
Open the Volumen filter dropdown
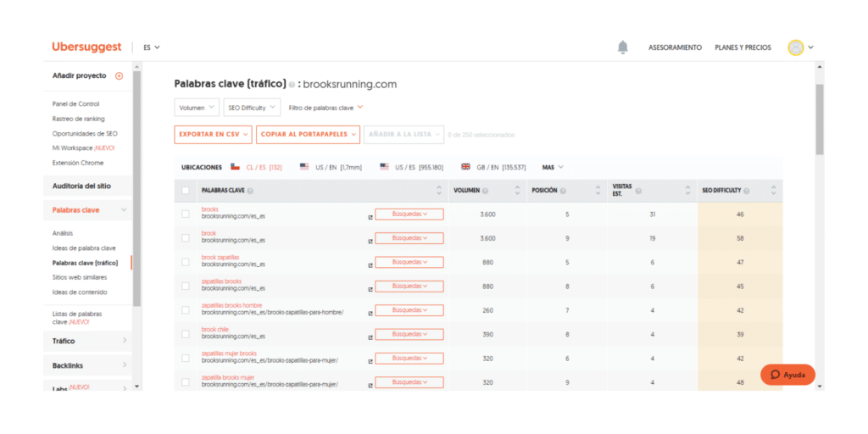point(197,108)
